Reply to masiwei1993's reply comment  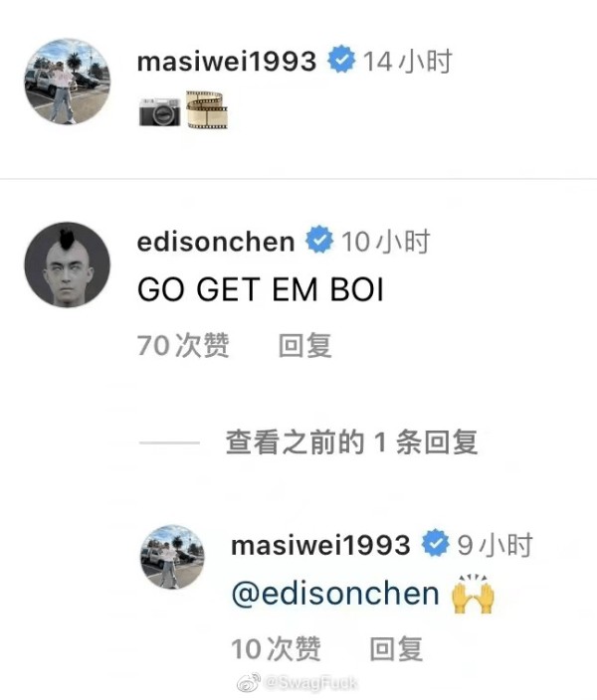click(x=396, y=648)
